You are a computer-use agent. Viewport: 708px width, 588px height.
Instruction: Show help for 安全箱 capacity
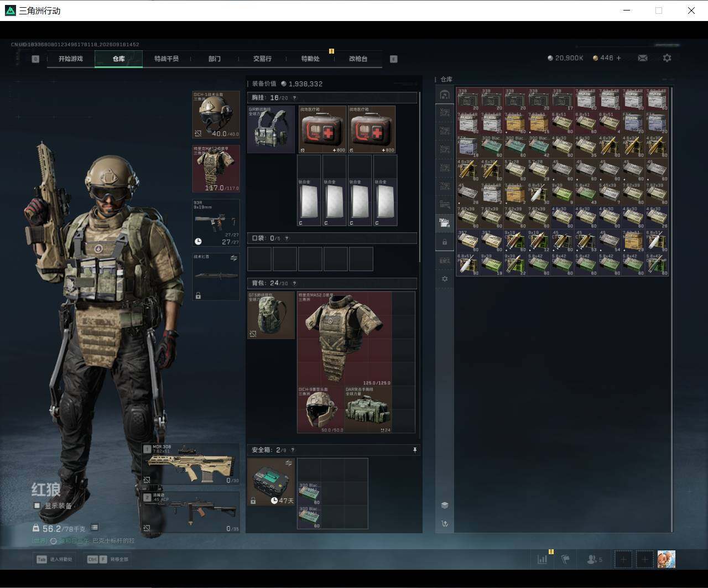pyautogui.click(x=293, y=450)
